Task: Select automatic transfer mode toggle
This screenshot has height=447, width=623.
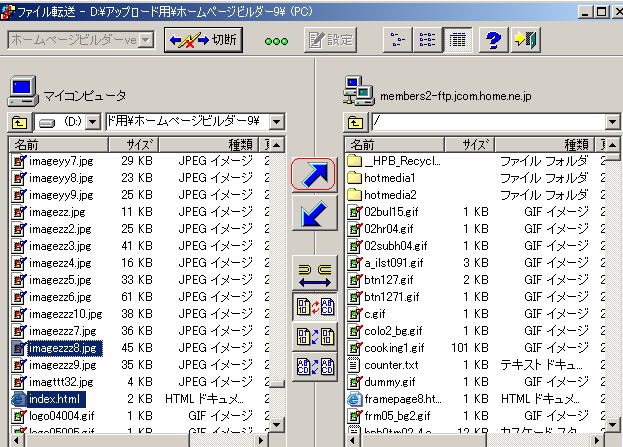Action: [x=314, y=306]
